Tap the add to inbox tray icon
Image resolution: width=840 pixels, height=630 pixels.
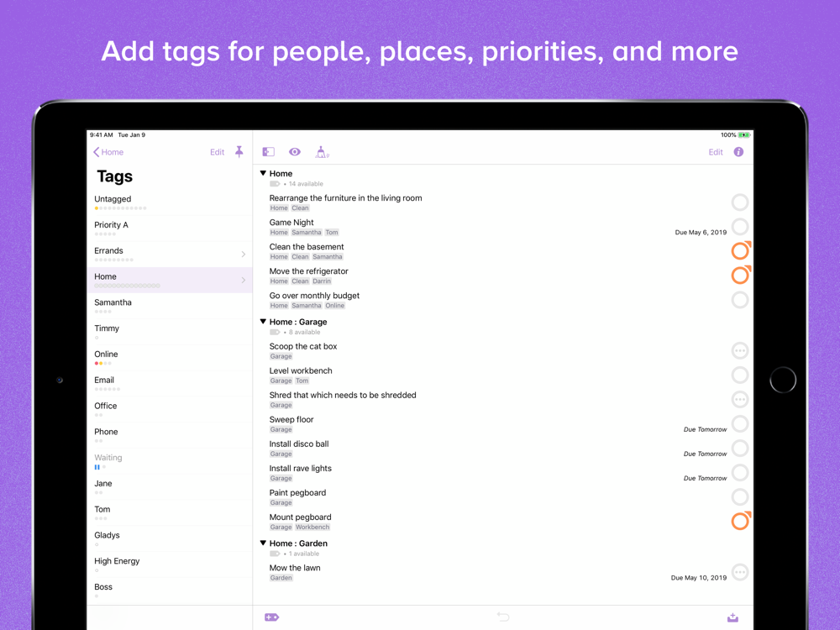tap(732, 617)
